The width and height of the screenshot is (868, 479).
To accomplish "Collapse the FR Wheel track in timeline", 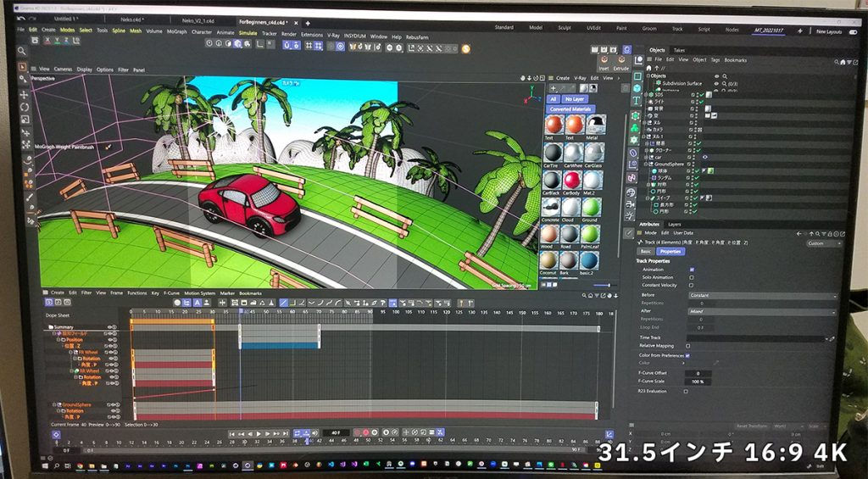I will [x=72, y=352].
